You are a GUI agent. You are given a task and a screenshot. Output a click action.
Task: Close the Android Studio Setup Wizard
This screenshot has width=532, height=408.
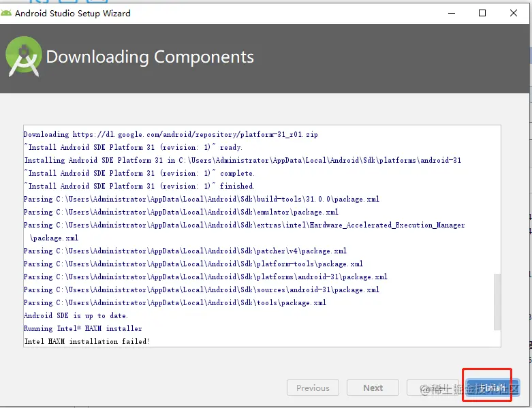[514, 13]
